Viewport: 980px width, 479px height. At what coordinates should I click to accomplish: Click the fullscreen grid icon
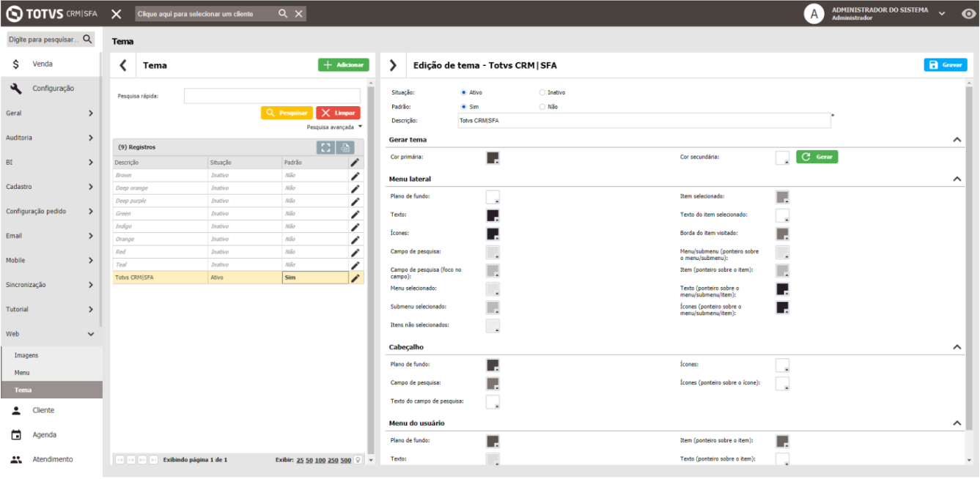(x=325, y=147)
